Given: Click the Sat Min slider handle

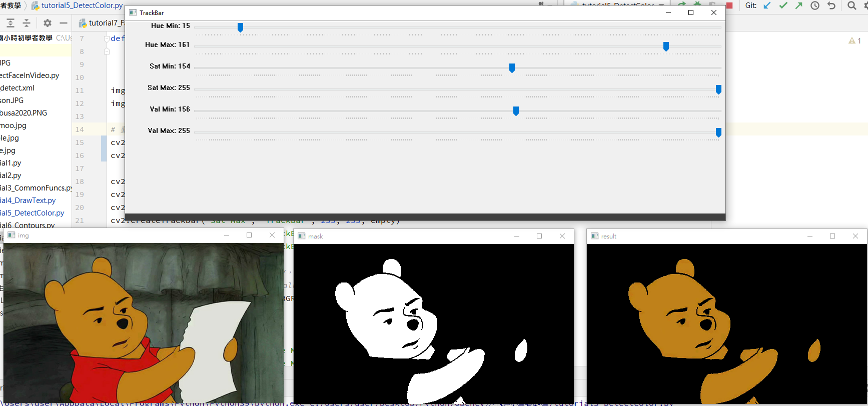Looking at the screenshot, I should [x=512, y=68].
